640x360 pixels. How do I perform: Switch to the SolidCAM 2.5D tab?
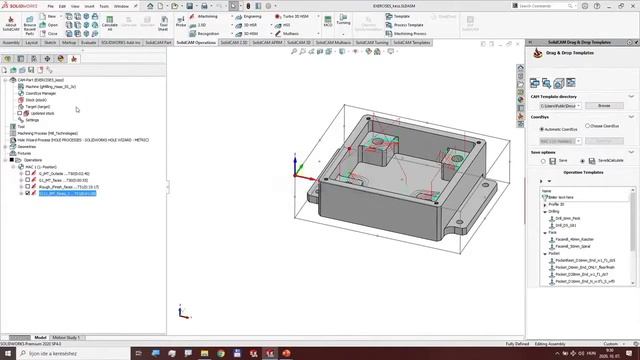234,42
